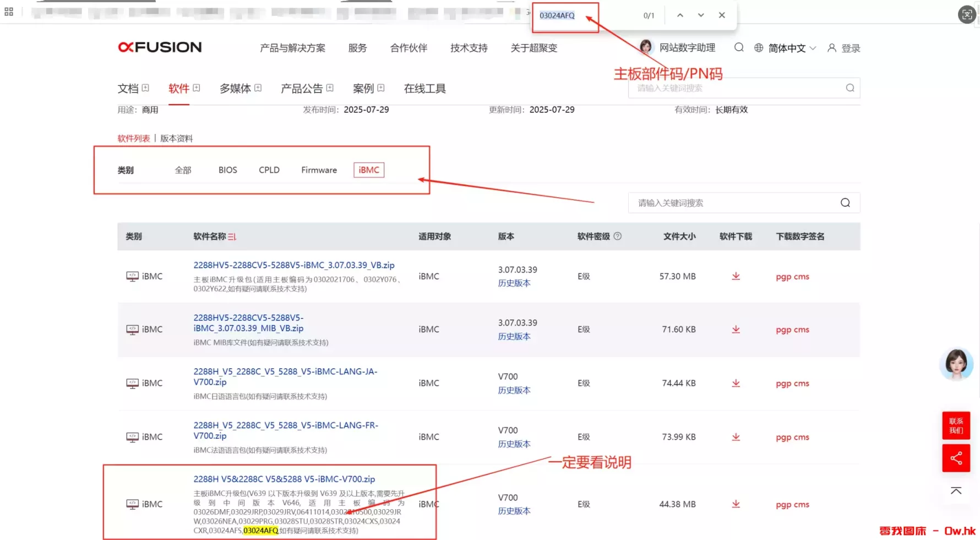Expand the 文档 documents menu

(133, 89)
